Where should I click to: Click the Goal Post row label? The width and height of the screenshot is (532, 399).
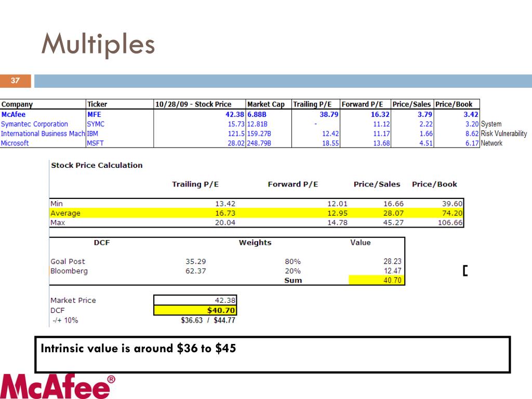point(68,261)
